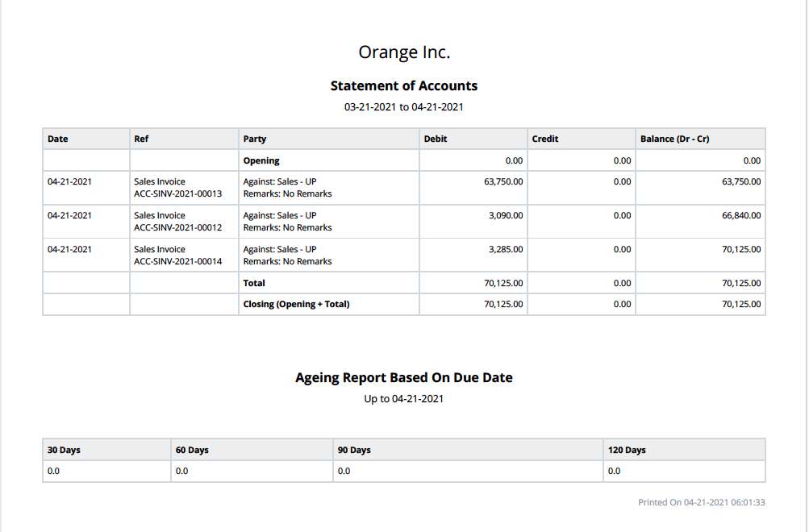Click the Ref column header
The width and height of the screenshot is (809, 532).
pos(141,139)
